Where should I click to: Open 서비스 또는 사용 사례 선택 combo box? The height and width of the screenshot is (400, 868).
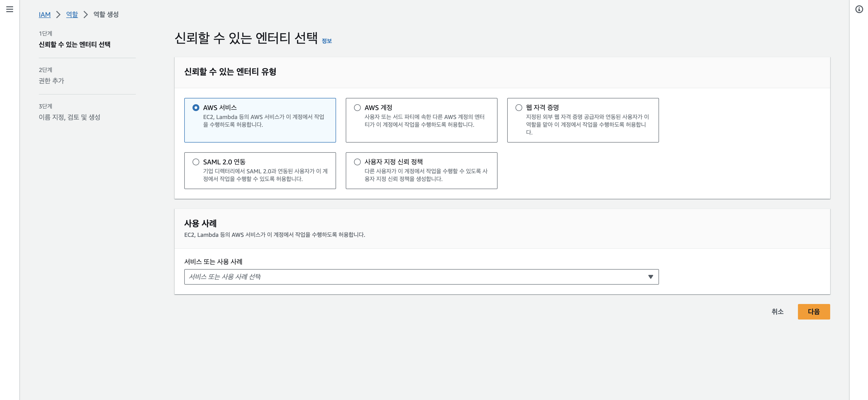coord(418,277)
